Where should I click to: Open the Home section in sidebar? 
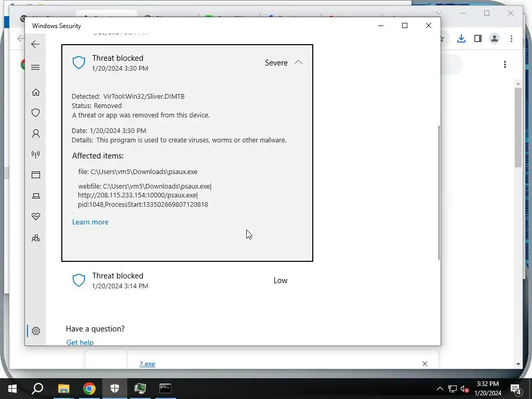click(36, 92)
